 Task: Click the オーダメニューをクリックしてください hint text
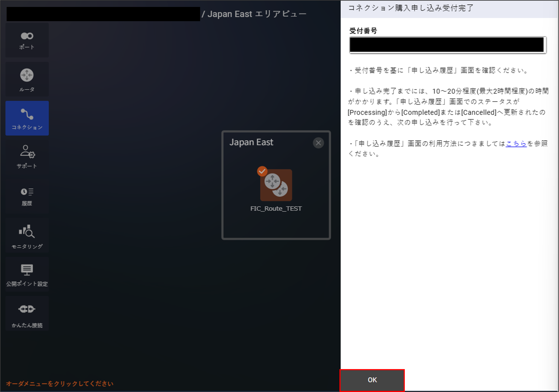pyautogui.click(x=60, y=384)
